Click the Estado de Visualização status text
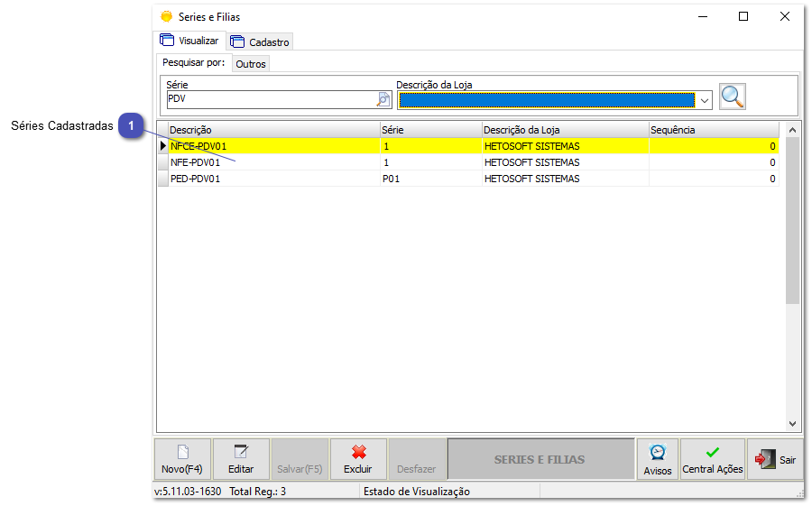Viewport: 812px width, 506px height. (x=417, y=492)
